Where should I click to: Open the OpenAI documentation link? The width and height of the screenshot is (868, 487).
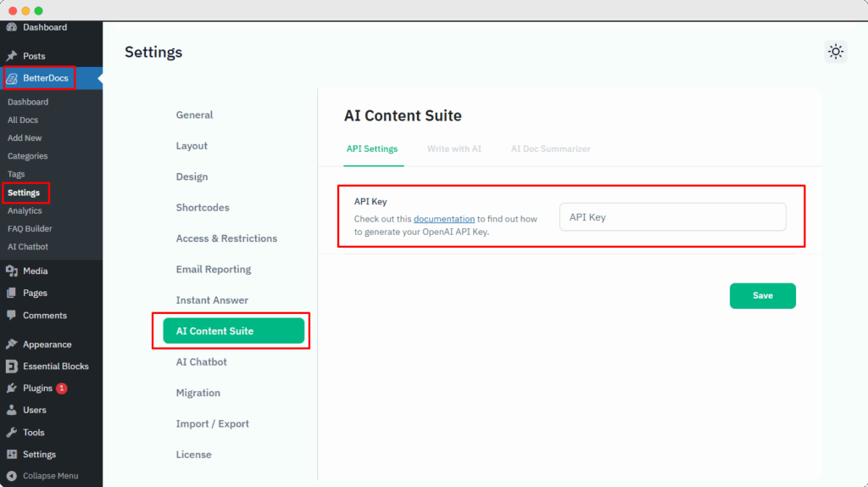click(444, 219)
